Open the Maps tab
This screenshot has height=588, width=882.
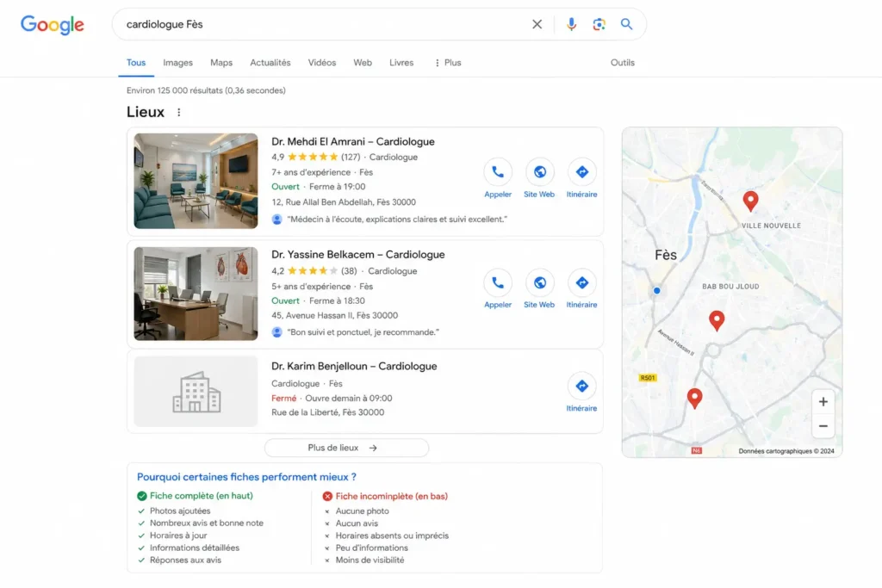(221, 62)
